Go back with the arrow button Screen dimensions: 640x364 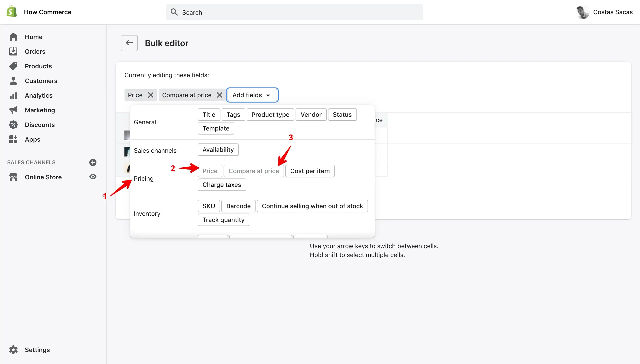129,43
